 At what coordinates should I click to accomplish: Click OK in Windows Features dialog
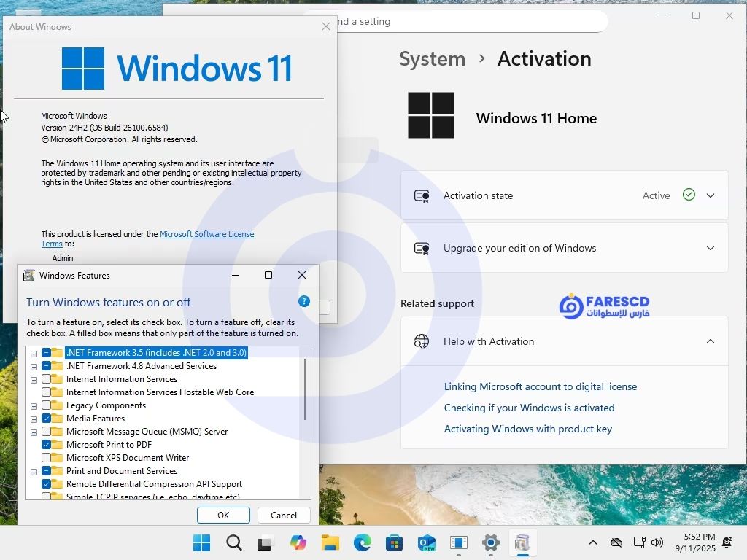[x=223, y=515]
